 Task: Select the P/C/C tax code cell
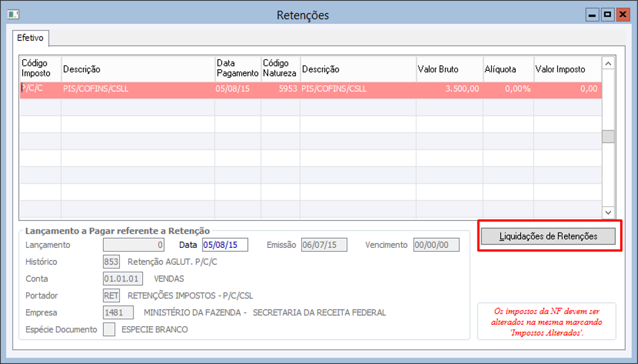pos(40,89)
